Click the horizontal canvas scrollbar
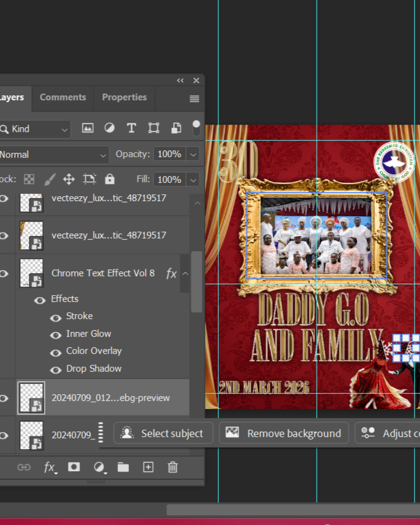Viewport: 420px width, 525px height. pos(293,510)
